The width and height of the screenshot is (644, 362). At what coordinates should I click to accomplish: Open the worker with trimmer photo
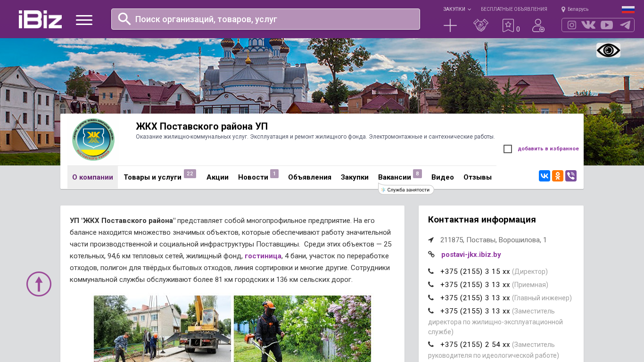302,329
